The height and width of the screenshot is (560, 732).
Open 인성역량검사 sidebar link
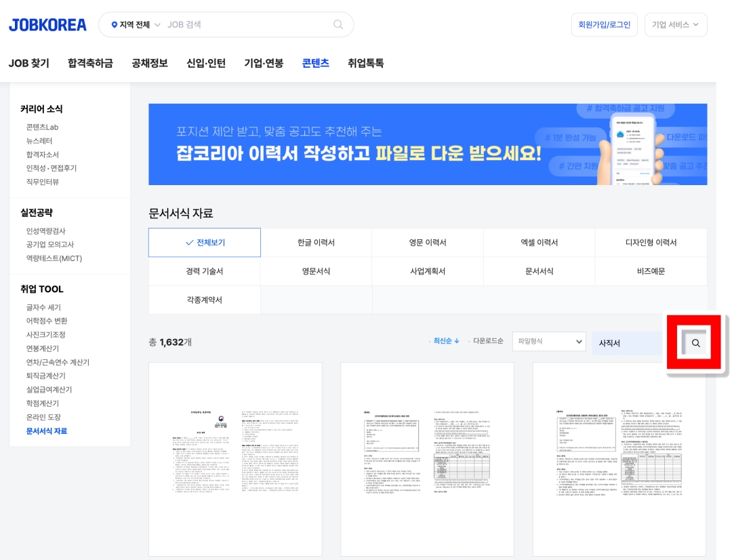point(46,231)
